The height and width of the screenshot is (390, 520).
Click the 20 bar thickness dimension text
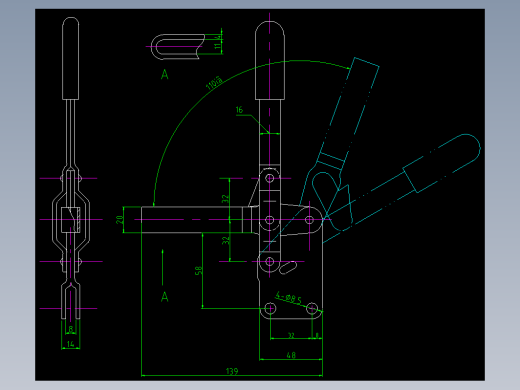(x=120, y=220)
